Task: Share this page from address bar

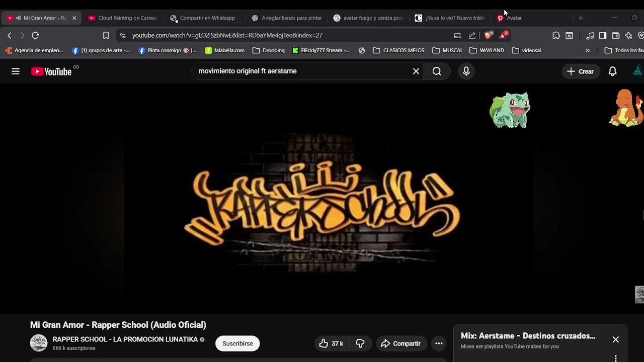Action: pos(472,35)
